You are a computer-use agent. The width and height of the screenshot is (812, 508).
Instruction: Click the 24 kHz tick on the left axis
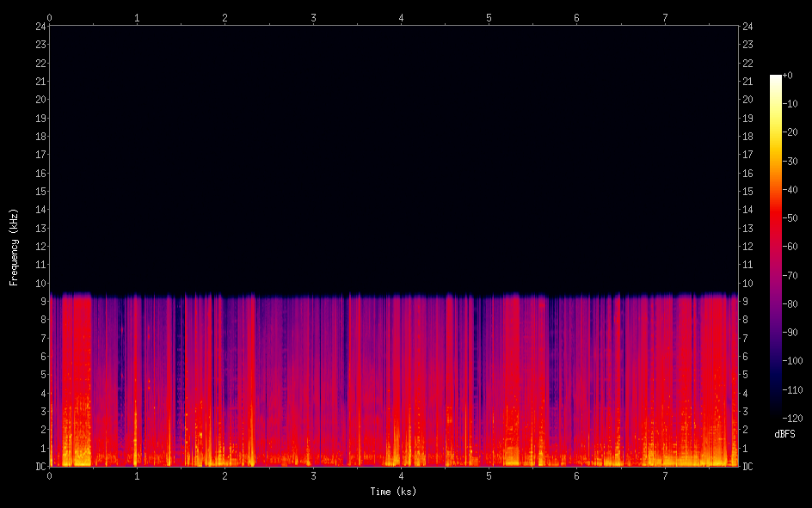pos(40,26)
